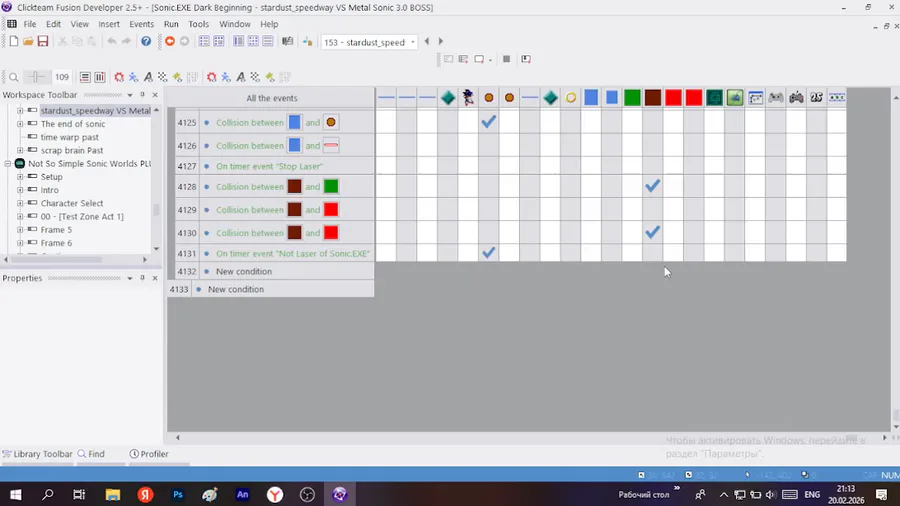Click the dark joystick Player 2 icon
Image resolution: width=900 pixels, height=506 pixels.
(x=796, y=98)
